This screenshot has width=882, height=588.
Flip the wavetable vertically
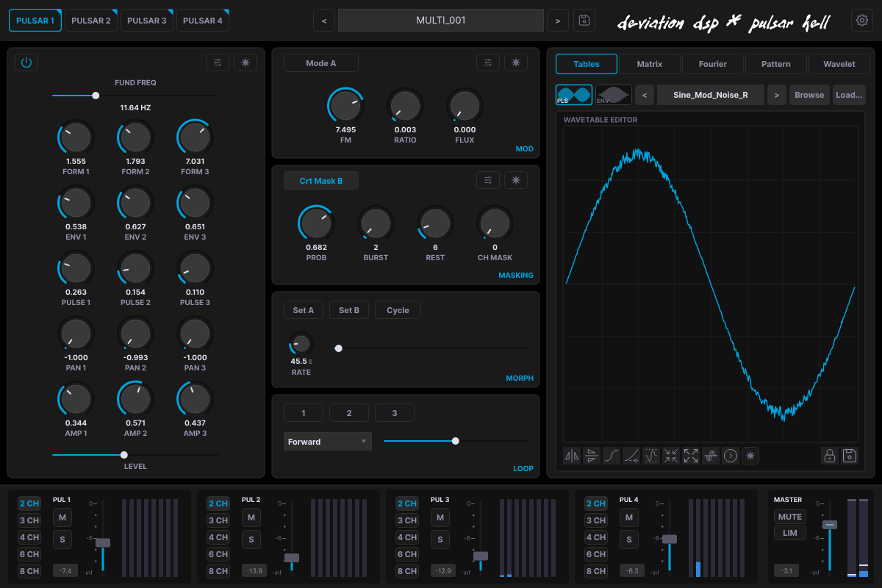pos(592,456)
